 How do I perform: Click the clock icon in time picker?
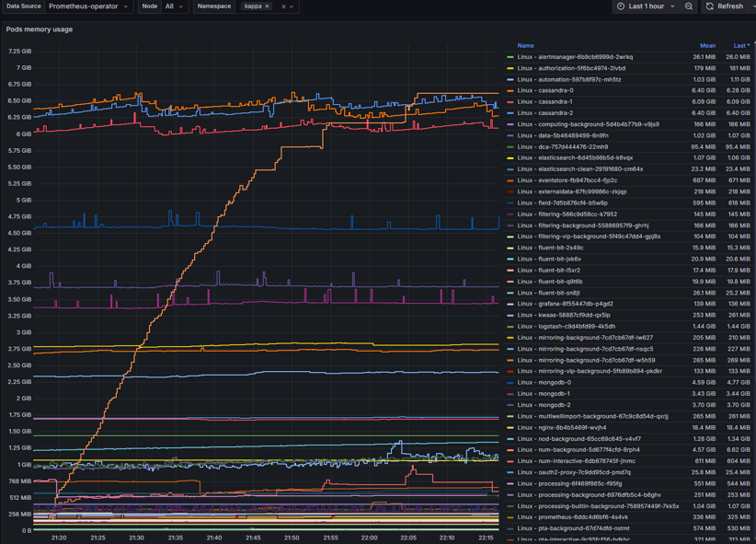621,6
